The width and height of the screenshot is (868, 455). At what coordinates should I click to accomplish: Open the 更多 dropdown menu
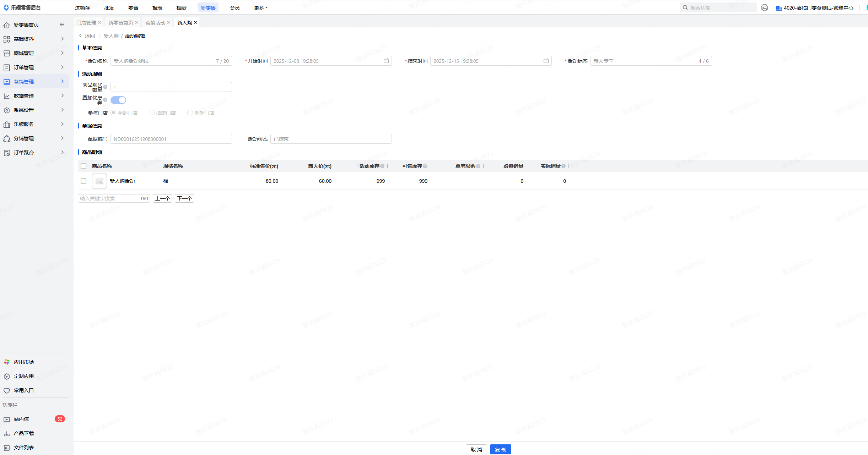(x=260, y=7)
